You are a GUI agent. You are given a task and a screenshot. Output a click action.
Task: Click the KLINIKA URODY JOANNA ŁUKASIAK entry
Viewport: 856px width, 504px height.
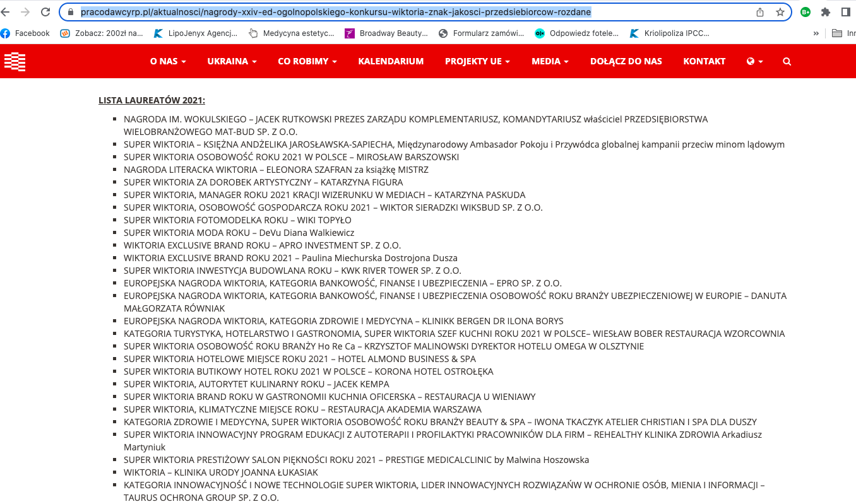[x=221, y=472]
